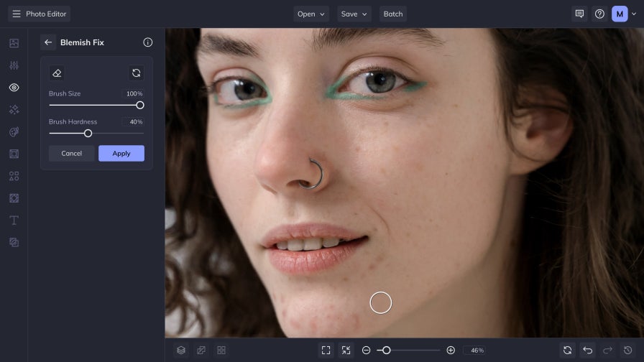This screenshot has height=362, width=644.
Task: Zoom in with the plus icon
Action: [451, 350]
